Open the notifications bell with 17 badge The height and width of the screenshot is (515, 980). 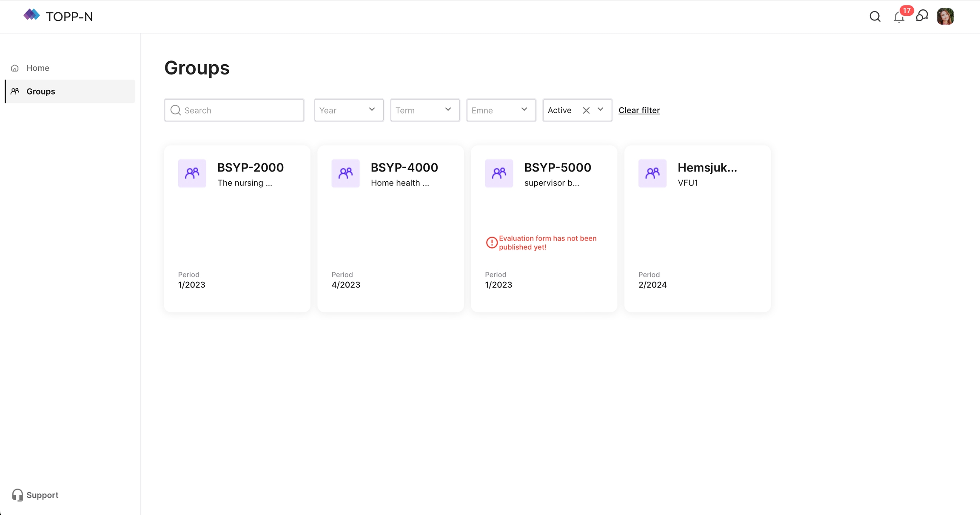[x=899, y=17]
